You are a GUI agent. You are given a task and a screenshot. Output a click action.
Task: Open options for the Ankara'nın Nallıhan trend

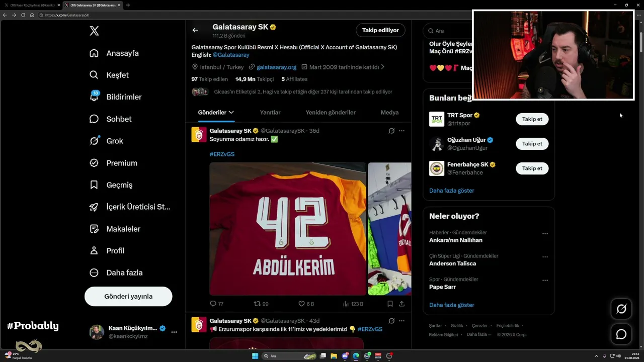545,234
